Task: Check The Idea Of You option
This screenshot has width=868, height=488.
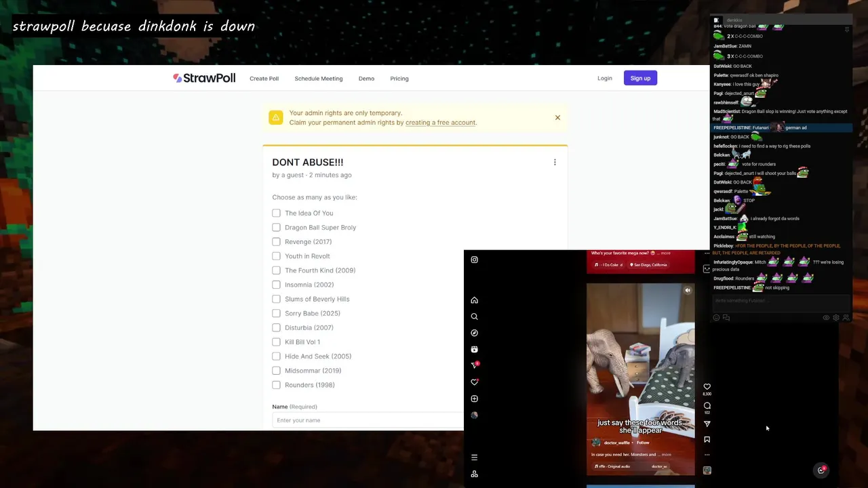Action: pyautogui.click(x=276, y=213)
